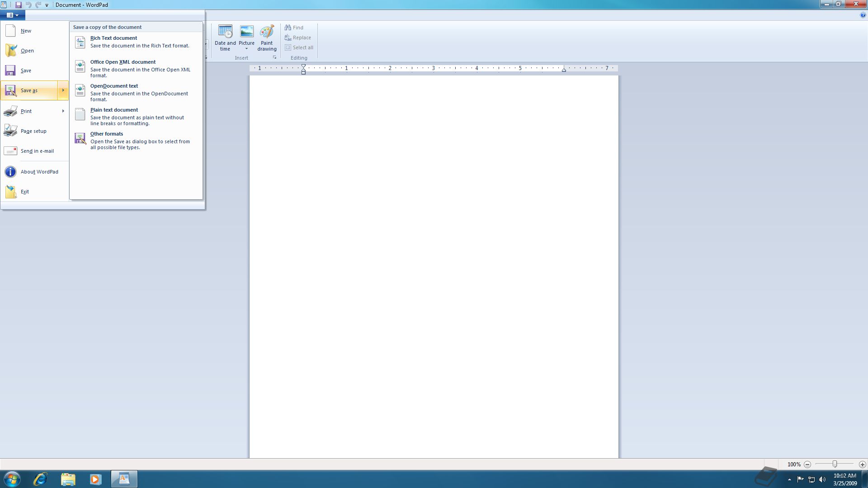Click the zoom out minus button
868x488 pixels.
[x=807, y=464]
